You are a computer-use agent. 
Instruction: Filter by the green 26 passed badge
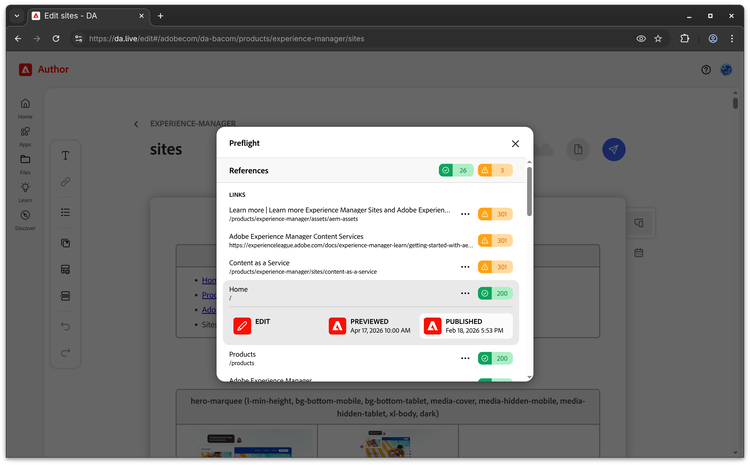(x=456, y=171)
